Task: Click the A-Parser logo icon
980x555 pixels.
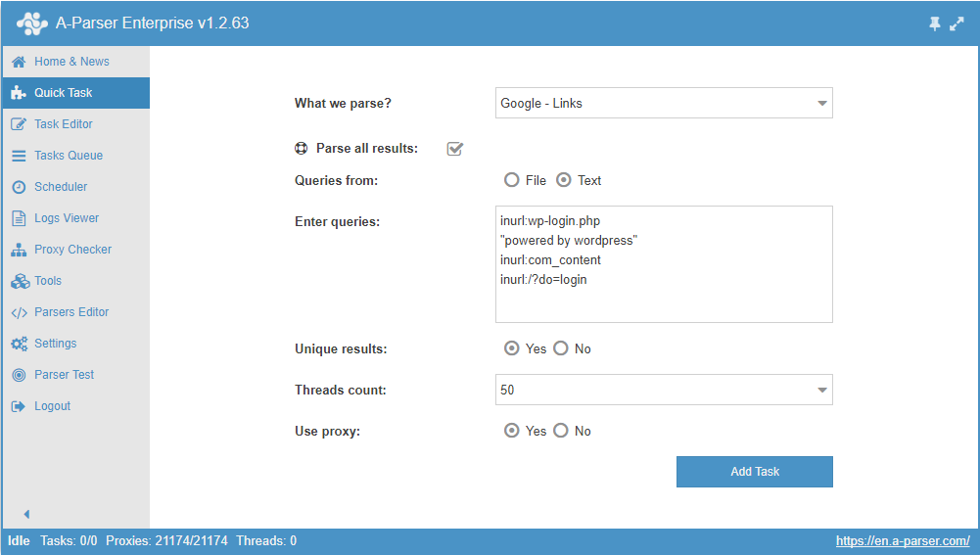Action: tap(32, 23)
